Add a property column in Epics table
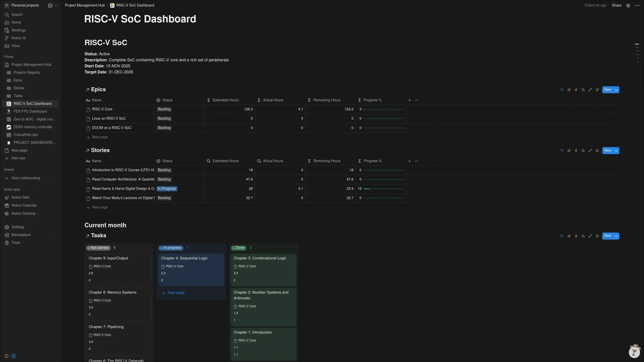644x362 pixels. (x=409, y=100)
